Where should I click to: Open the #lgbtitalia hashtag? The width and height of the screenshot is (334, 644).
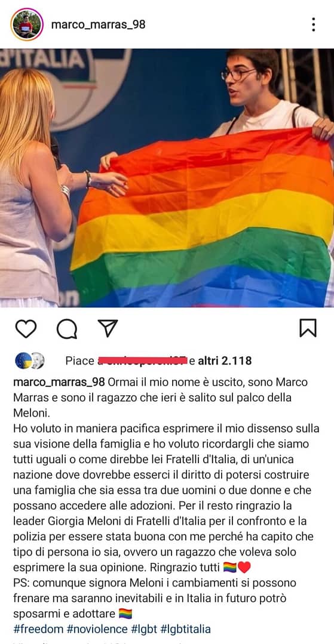[185, 629]
